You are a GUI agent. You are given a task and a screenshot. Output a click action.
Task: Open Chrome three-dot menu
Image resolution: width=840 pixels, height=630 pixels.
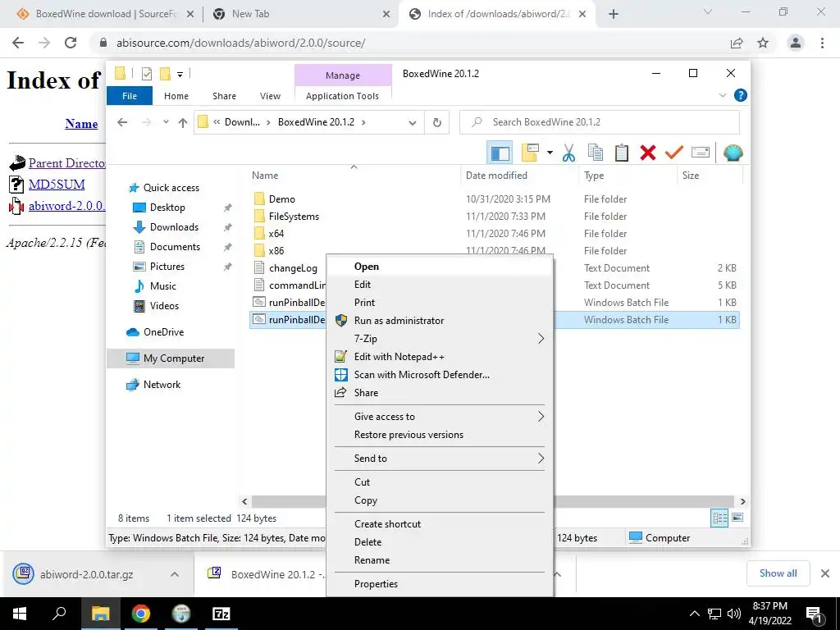tap(822, 43)
